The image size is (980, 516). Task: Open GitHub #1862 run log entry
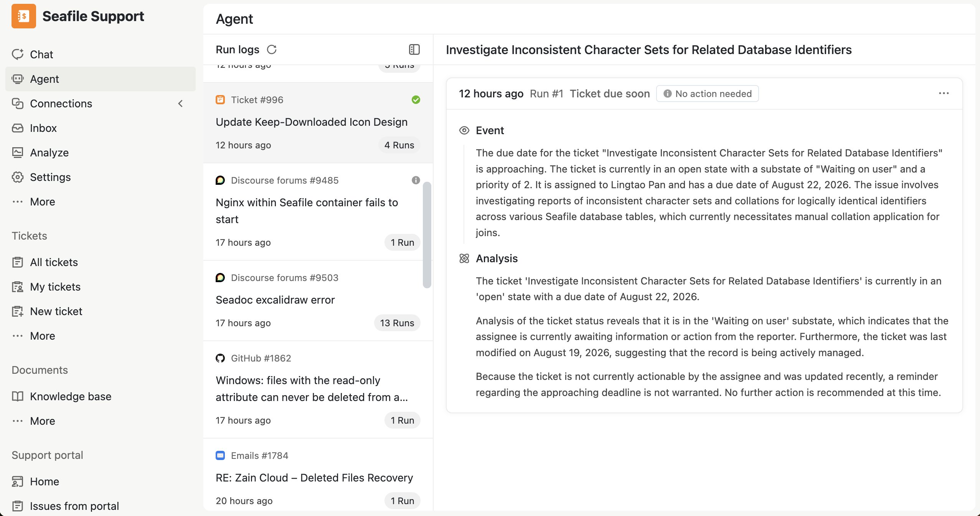pyautogui.click(x=318, y=389)
